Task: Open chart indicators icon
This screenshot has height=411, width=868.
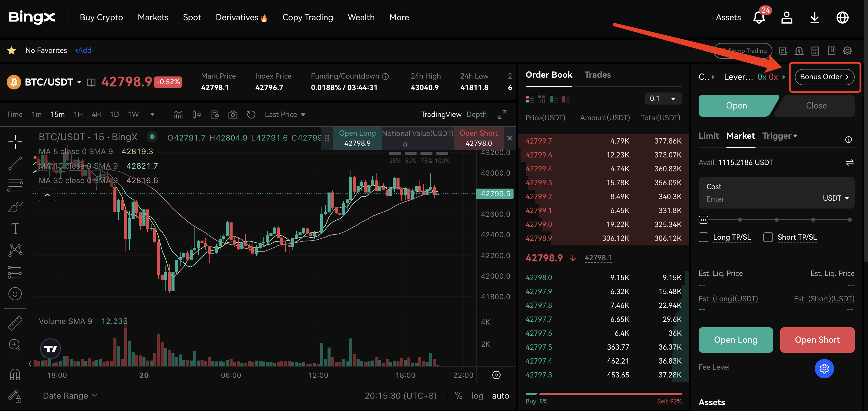Action: (178, 115)
